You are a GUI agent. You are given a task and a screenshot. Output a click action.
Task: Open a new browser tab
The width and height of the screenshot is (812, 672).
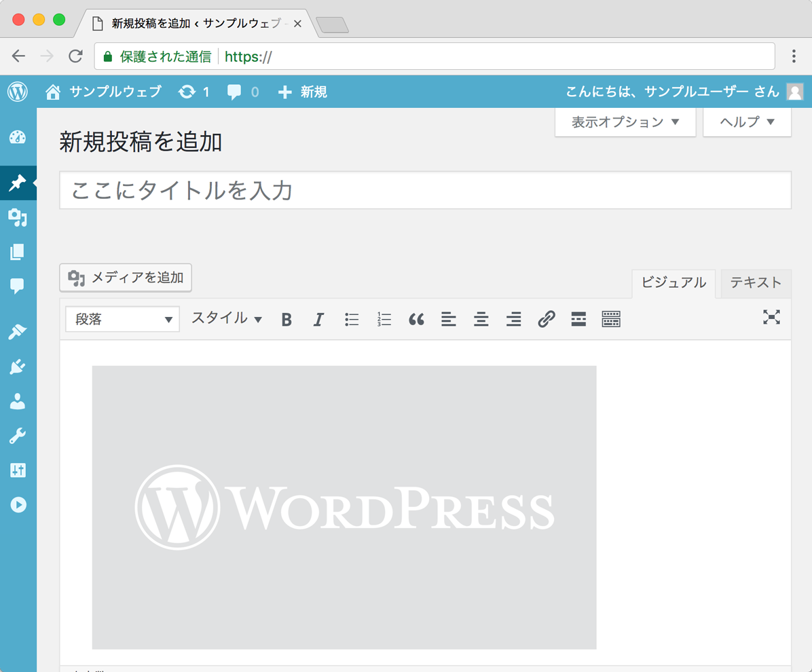pos(333,25)
